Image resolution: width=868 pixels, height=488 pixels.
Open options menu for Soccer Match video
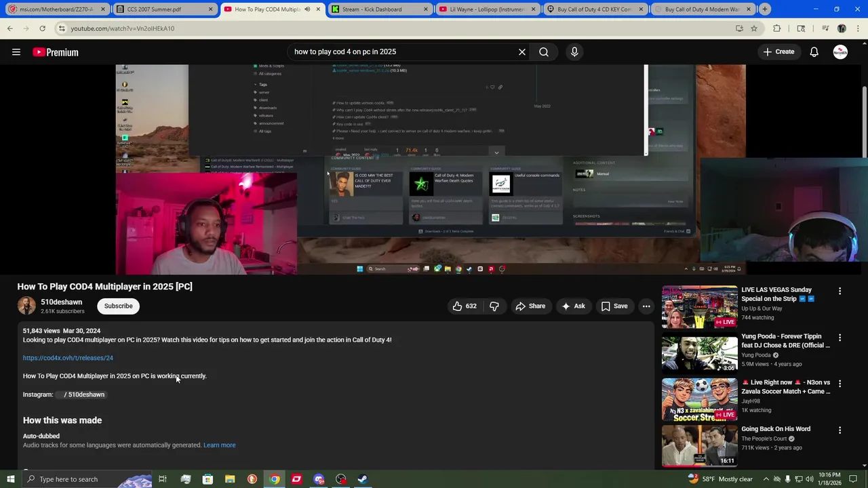tap(840, 384)
